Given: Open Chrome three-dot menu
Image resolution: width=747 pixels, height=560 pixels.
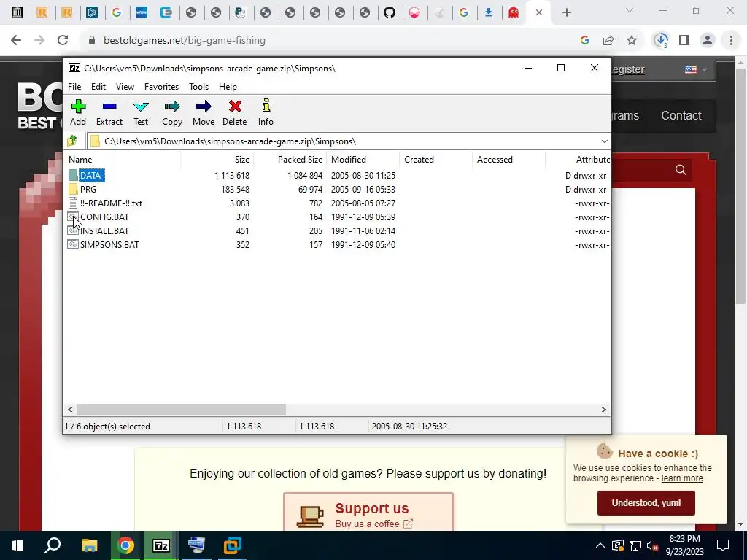Looking at the screenshot, I should 731,41.
